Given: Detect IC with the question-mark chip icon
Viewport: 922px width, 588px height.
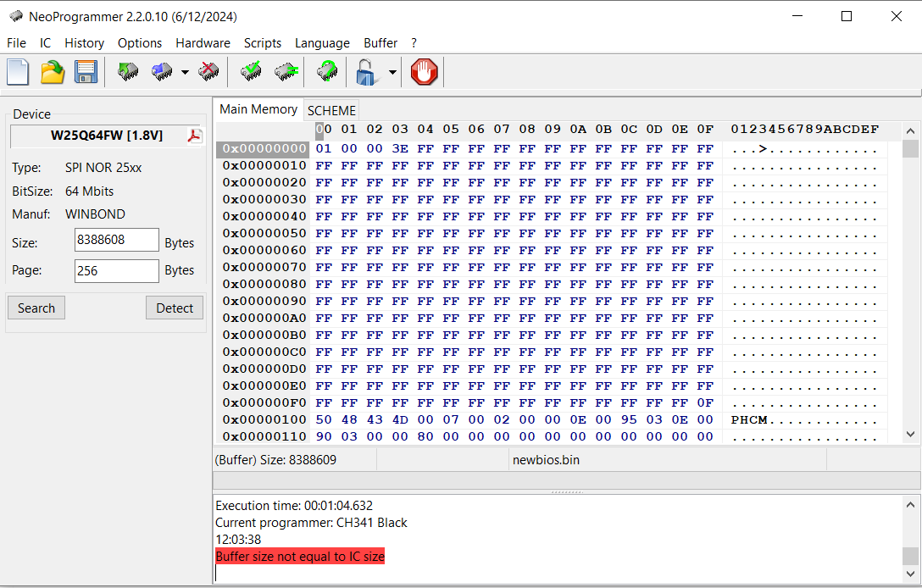Looking at the screenshot, I should click(327, 72).
